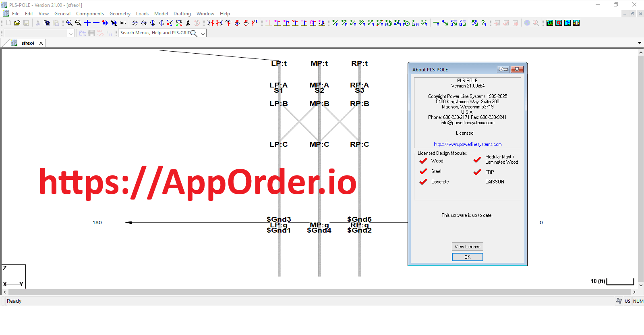
Task: Click the Init view button
Action: click(x=122, y=23)
